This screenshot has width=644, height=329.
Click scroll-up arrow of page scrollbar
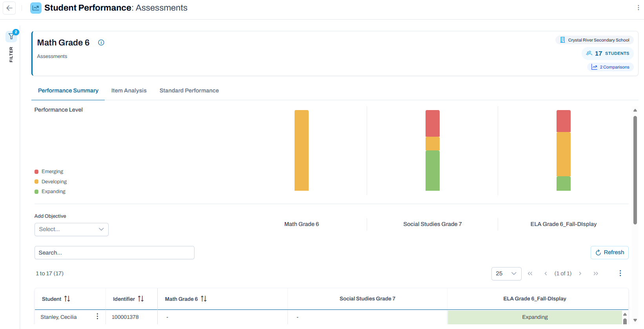coord(635,110)
